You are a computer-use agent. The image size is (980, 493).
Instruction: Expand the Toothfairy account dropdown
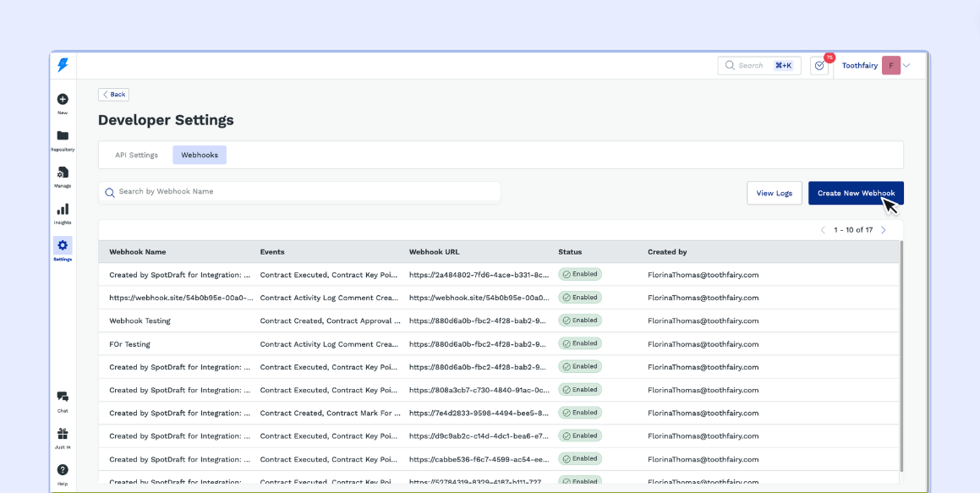(x=906, y=66)
